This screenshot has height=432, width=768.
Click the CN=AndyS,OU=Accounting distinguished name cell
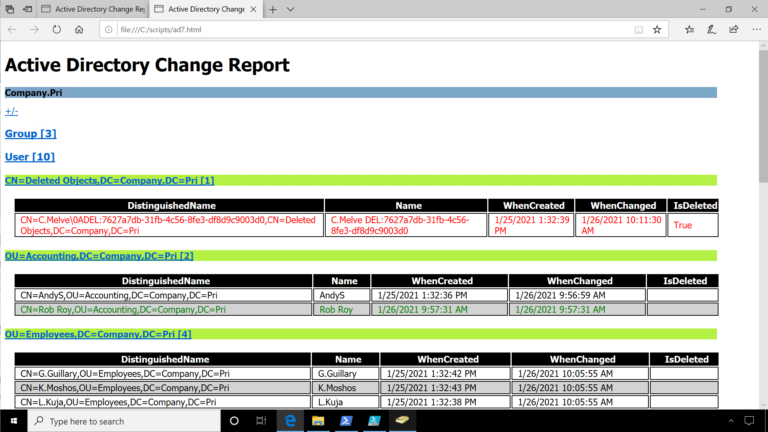pyautogui.click(x=164, y=295)
